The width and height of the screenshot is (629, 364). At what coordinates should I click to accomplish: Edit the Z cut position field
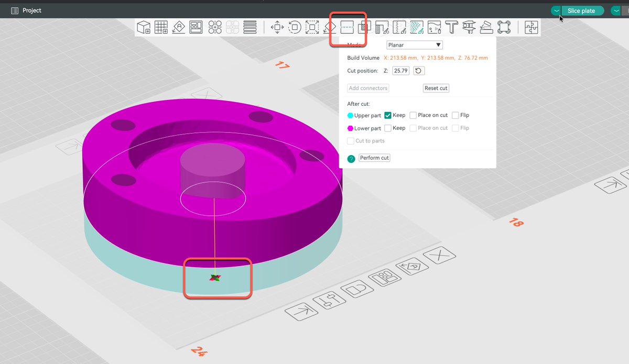coord(401,71)
